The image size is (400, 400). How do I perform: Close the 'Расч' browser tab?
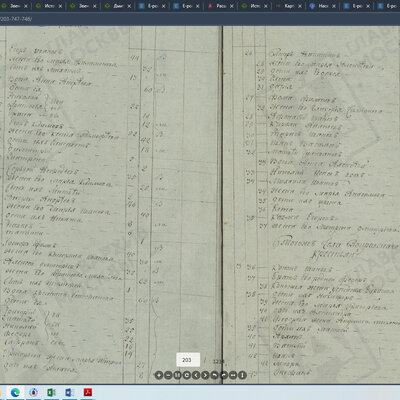point(232,6)
